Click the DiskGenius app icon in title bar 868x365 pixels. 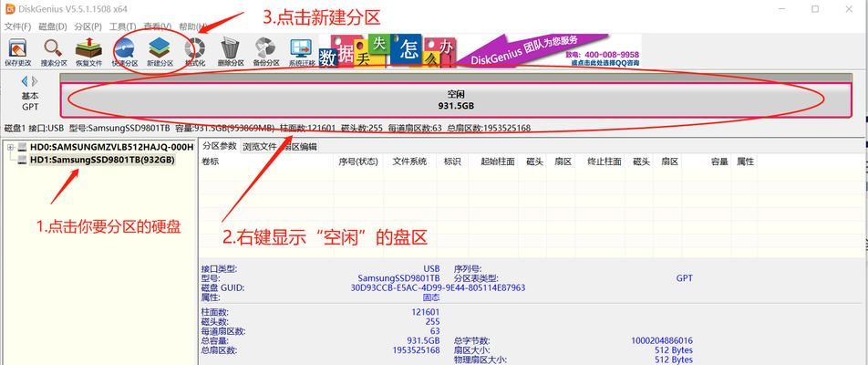click(x=9, y=9)
